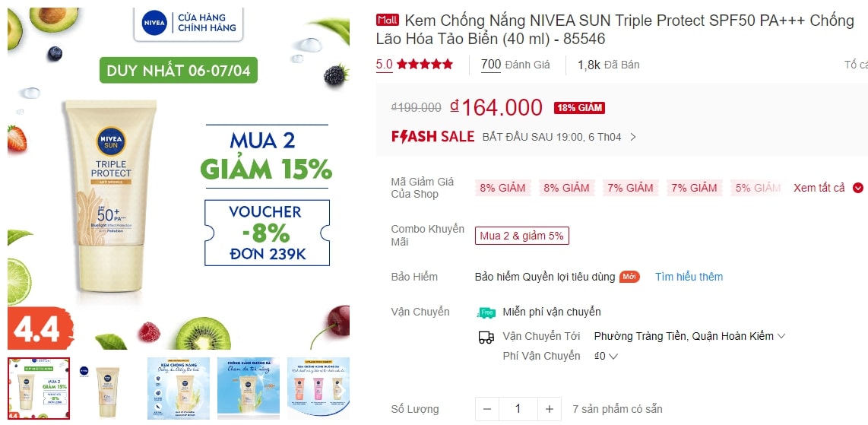Click the 18% GIẢM discount tag
Screen dimensions: 868x425
tap(579, 108)
